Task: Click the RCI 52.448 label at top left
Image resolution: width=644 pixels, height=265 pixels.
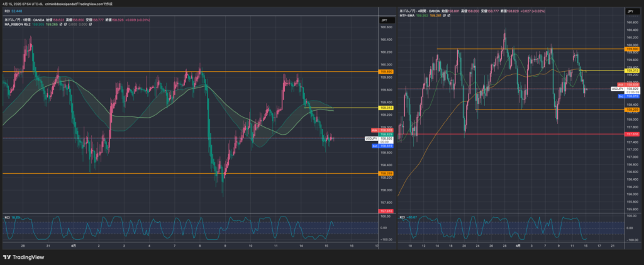Action: [13, 10]
